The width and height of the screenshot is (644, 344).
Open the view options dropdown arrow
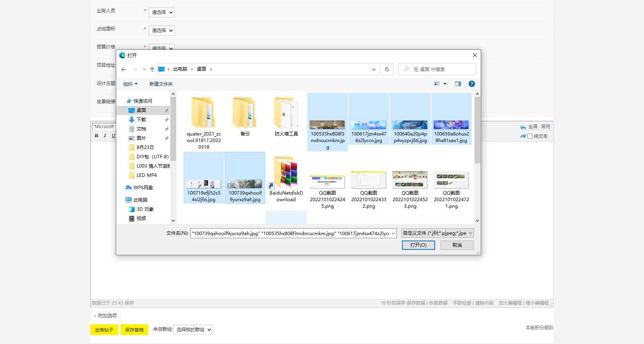coord(445,84)
